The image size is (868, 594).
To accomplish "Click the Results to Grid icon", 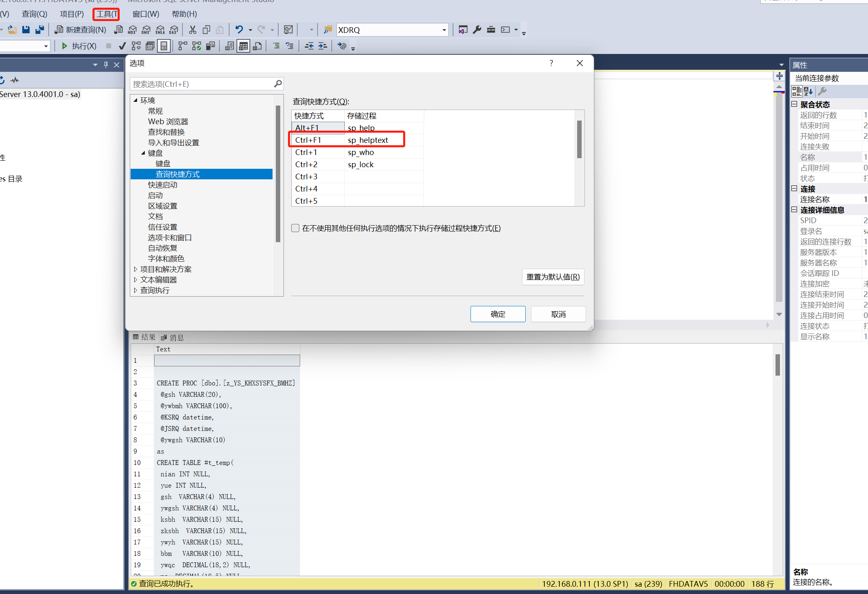I will pyautogui.click(x=243, y=46).
